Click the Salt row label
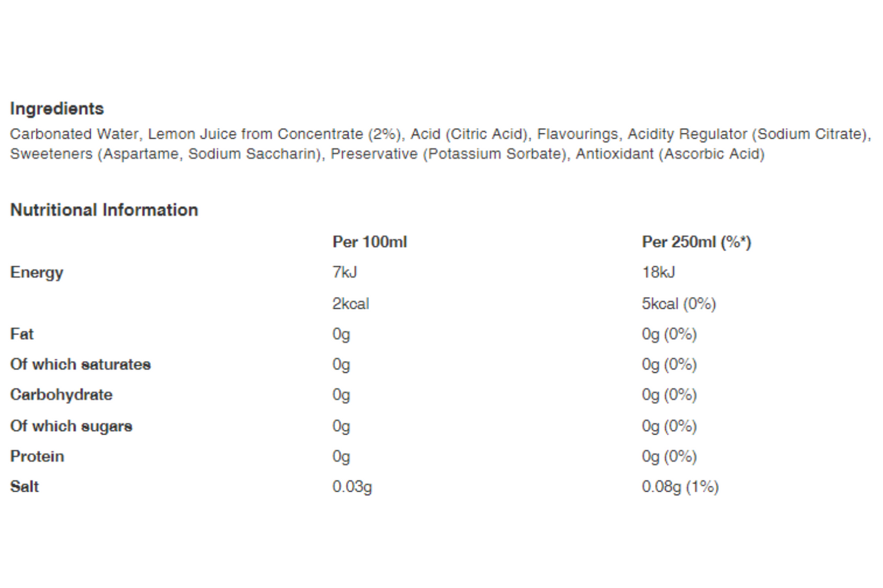This screenshot has width=883, height=588. click(x=25, y=487)
